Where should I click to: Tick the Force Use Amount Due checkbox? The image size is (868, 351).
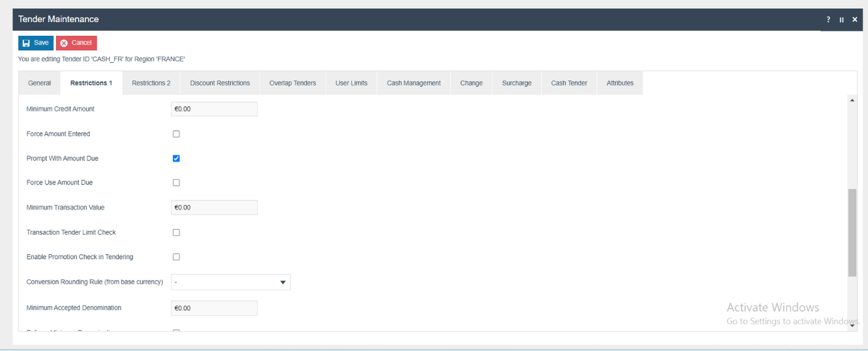click(x=176, y=183)
